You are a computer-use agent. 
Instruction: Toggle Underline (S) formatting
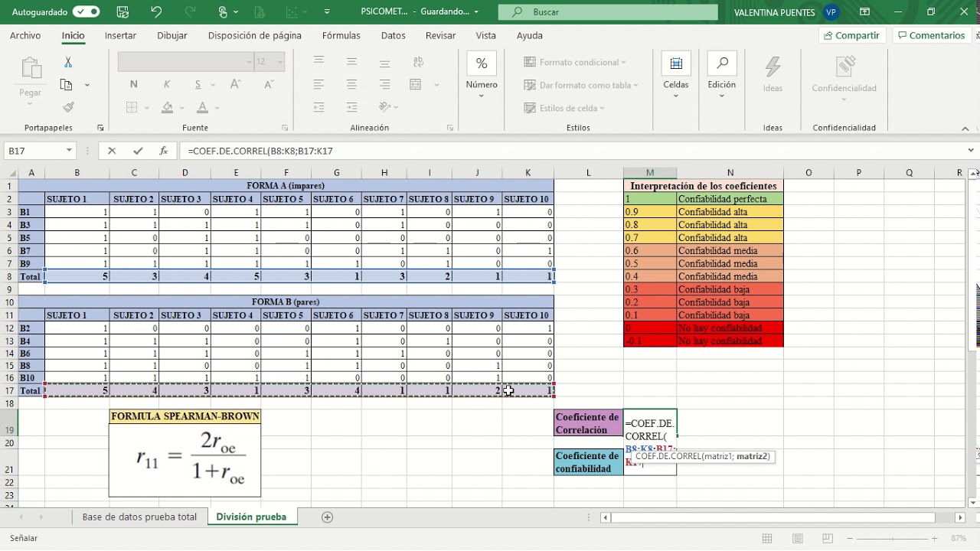coord(198,85)
